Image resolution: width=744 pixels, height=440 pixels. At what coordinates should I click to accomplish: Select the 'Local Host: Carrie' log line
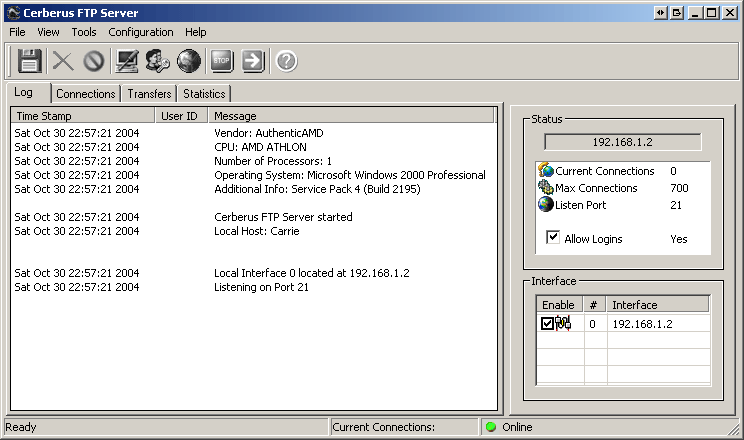255,231
